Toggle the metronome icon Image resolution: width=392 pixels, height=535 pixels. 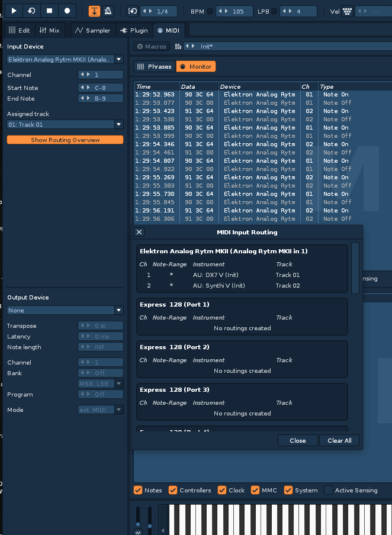pos(108,11)
